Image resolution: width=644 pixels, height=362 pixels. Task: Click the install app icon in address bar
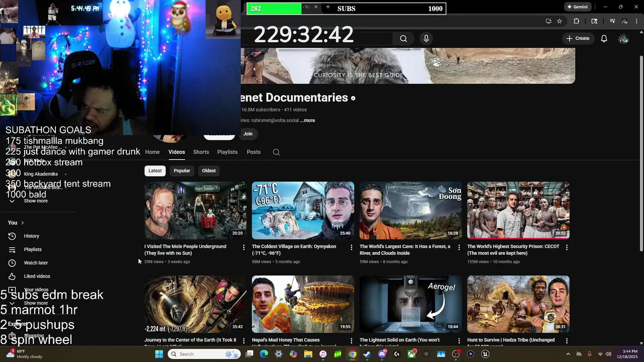point(548,21)
